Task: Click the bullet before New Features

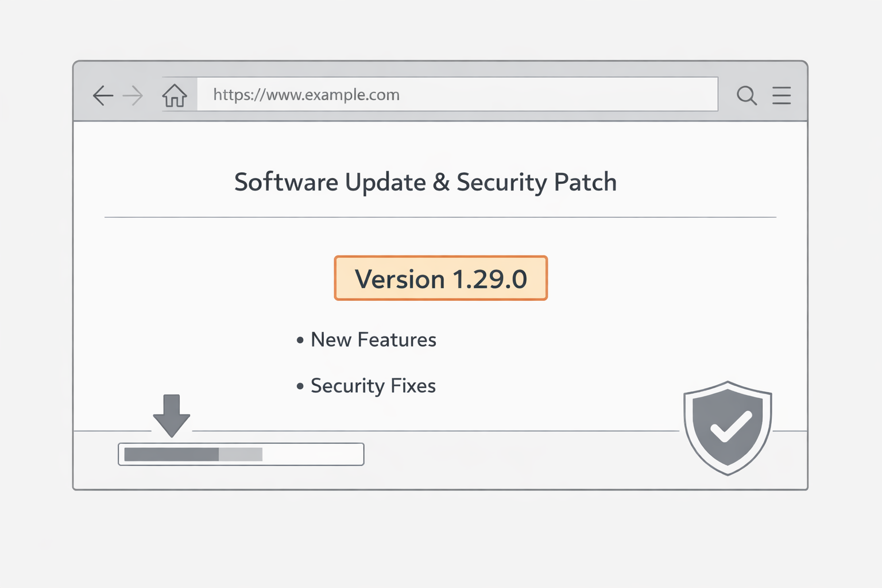Action: coord(300,341)
